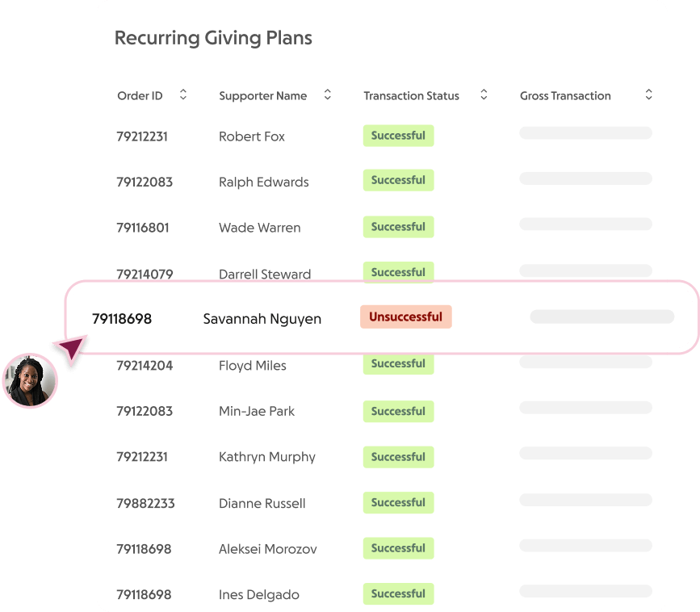Open order 79122083 for Ralph Edwards
This screenshot has width=700, height=612.
tap(145, 182)
